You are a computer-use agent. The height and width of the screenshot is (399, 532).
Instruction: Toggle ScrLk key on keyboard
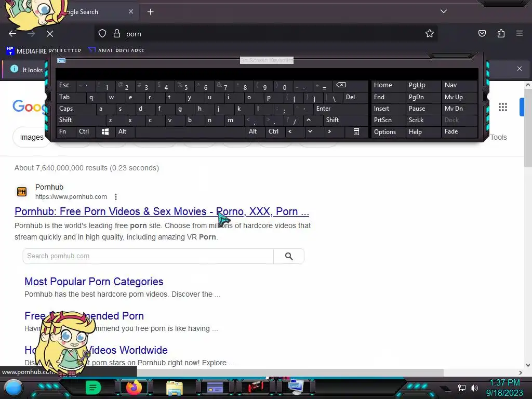423,120
